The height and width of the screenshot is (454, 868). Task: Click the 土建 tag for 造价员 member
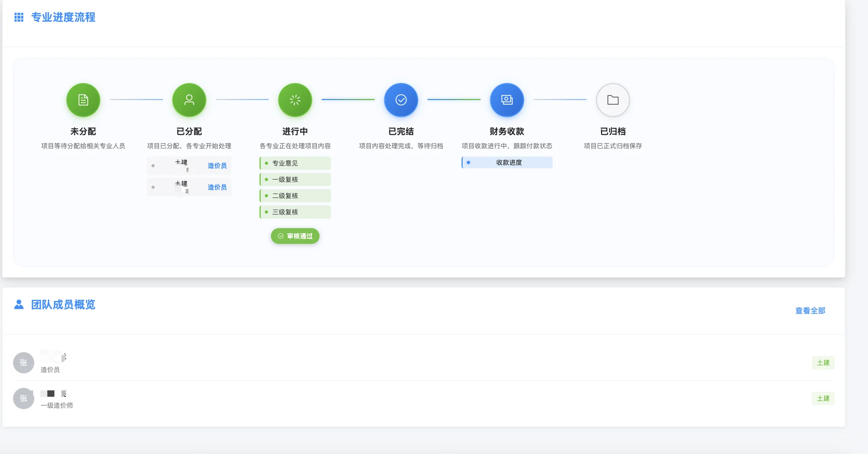(823, 362)
